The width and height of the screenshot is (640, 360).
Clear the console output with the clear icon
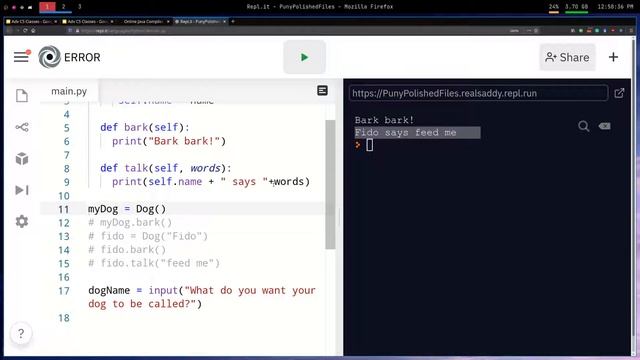tap(604, 126)
